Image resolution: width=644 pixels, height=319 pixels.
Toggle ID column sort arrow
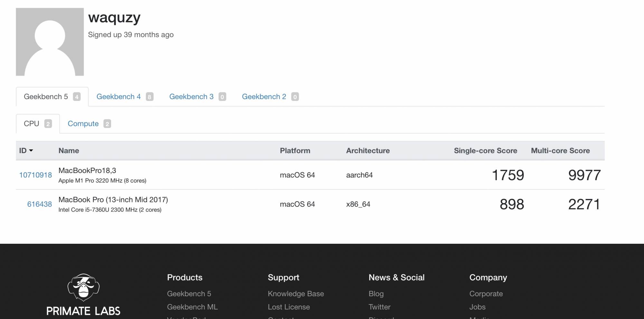pos(31,150)
